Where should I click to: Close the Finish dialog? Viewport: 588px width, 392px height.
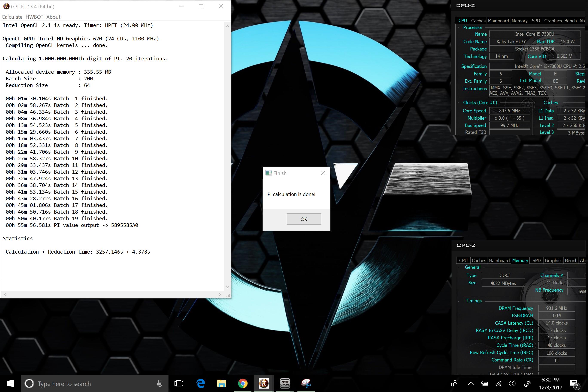[323, 173]
